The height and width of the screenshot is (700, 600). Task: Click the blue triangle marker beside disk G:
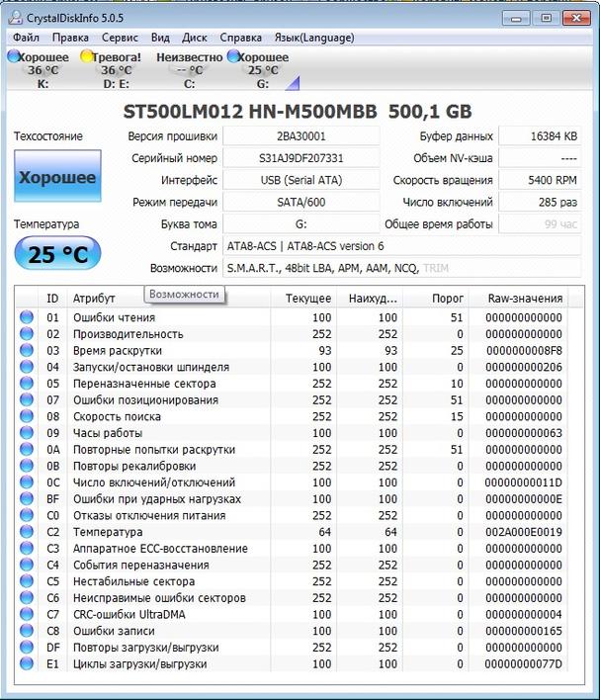[293, 83]
